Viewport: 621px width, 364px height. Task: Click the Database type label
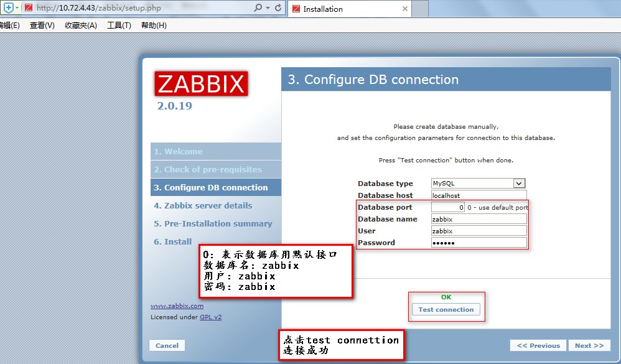click(385, 184)
